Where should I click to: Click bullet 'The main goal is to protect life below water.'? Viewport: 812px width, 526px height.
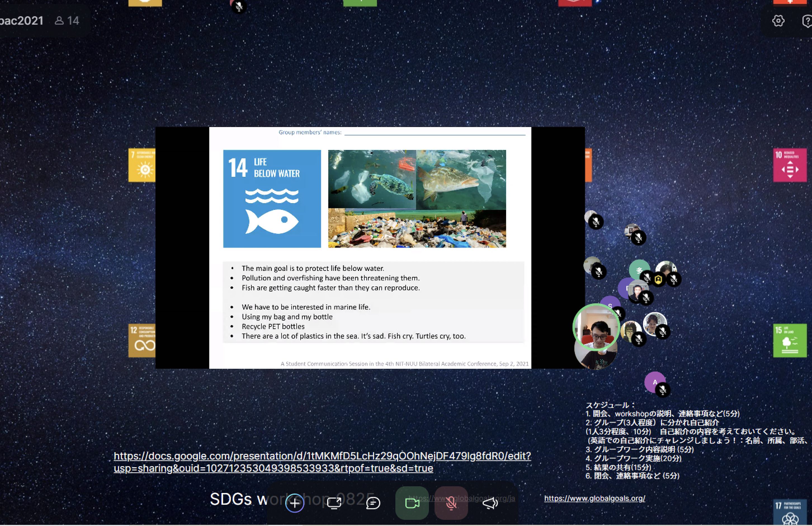pos(313,268)
